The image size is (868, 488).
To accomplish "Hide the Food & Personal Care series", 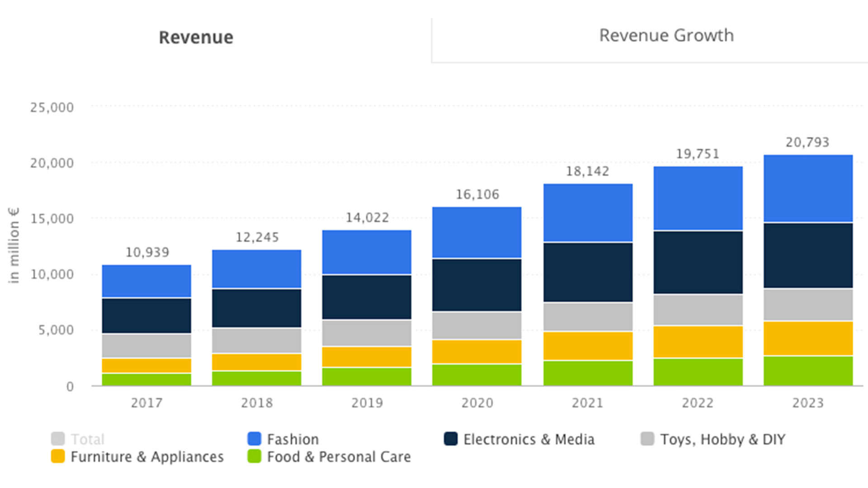I will [x=339, y=457].
